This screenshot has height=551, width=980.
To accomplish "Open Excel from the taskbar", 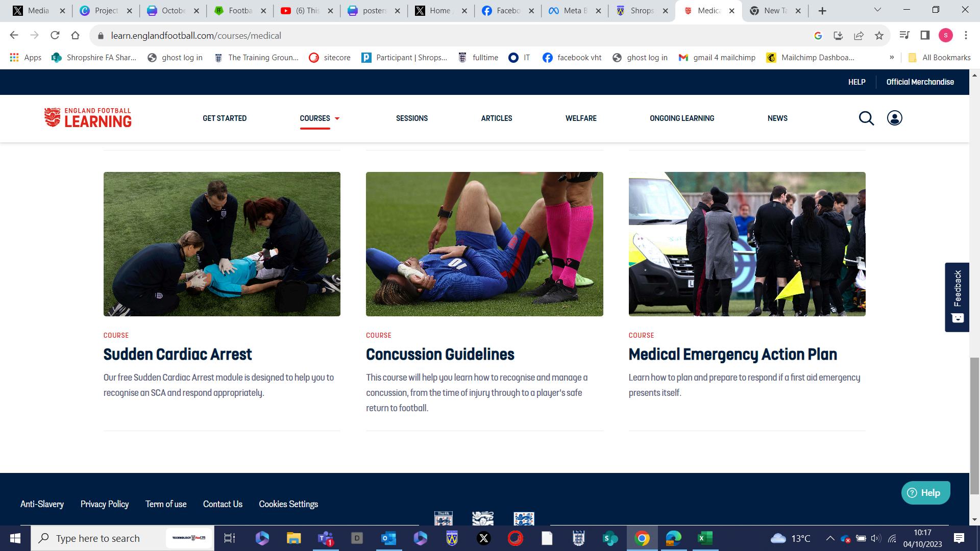I will pyautogui.click(x=705, y=538).
